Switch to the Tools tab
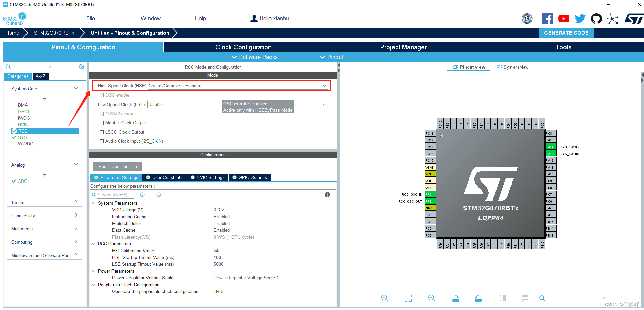 [x=563, y=47]
